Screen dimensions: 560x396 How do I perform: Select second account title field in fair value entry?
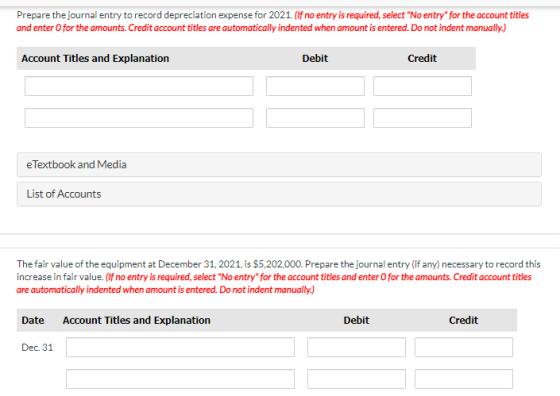[x=180, y=379]
